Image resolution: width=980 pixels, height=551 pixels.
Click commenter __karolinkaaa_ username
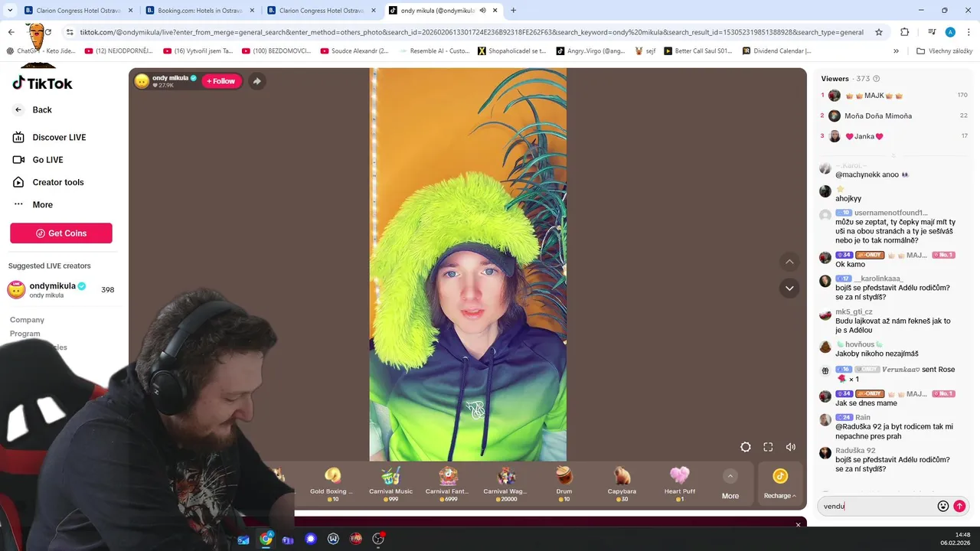[879, 279]
